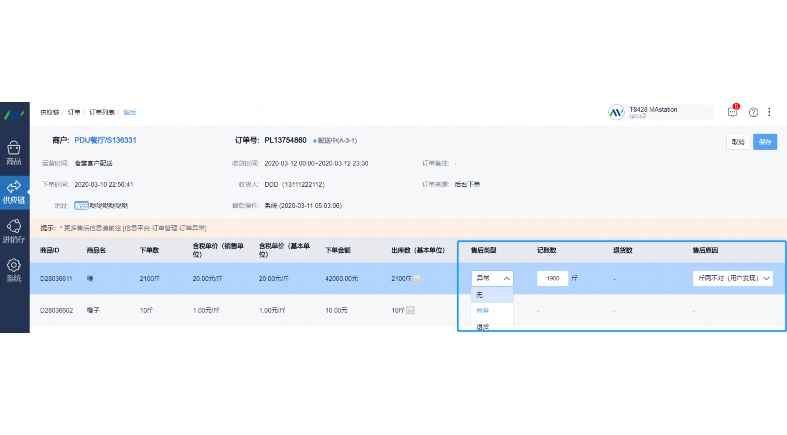Click the 售后类型 column header
787x435 pixels.
483,250
